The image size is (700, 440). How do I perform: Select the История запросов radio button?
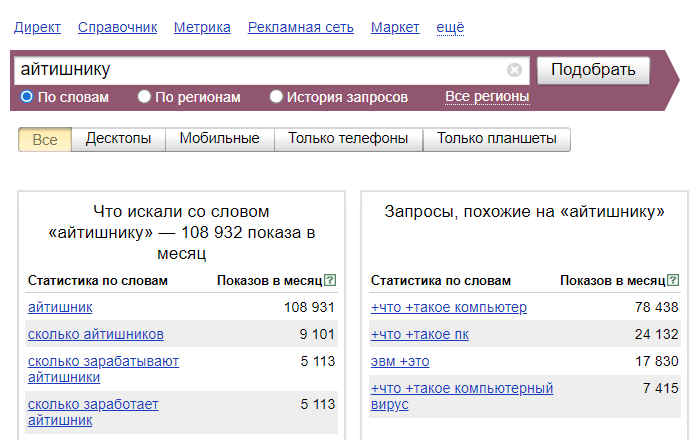[276, 96]
